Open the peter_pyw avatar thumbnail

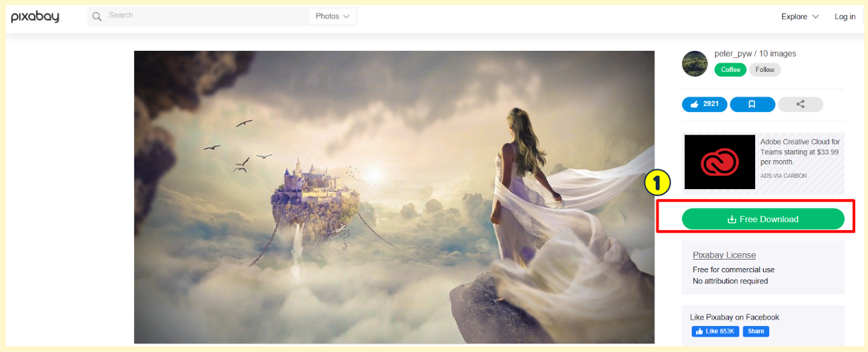(x=695, y=63)
